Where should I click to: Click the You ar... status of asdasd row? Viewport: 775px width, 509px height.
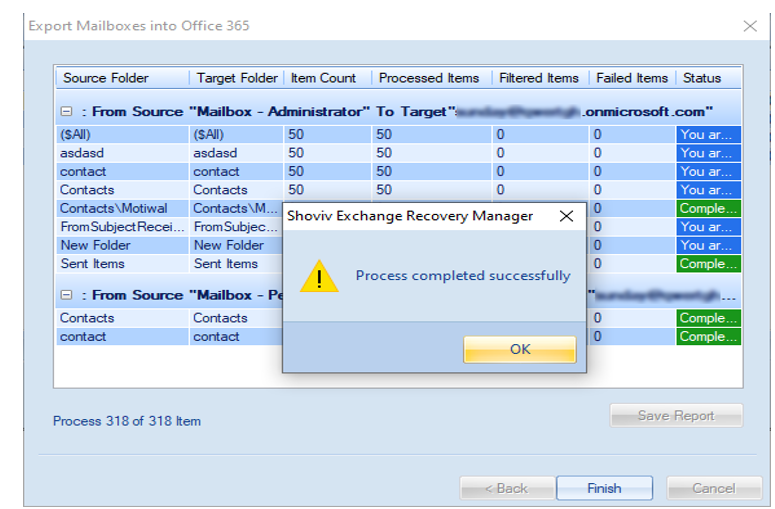[708, 153]
